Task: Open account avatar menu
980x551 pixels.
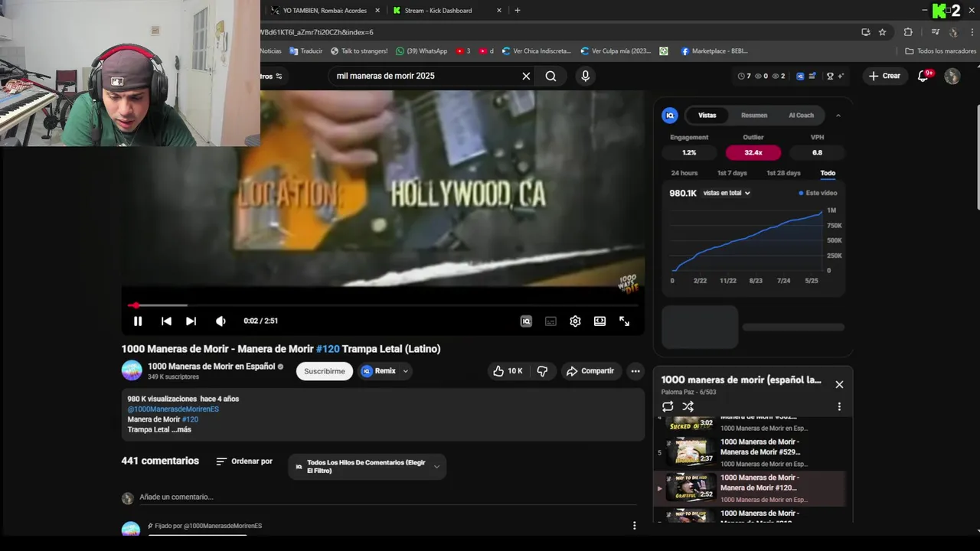Action: click(952, 76)
